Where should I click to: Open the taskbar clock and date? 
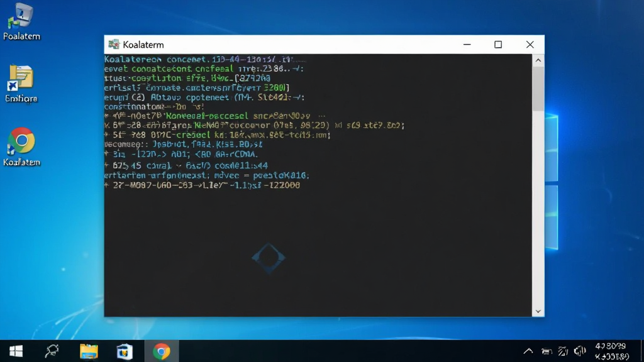[x=611, y=351]
